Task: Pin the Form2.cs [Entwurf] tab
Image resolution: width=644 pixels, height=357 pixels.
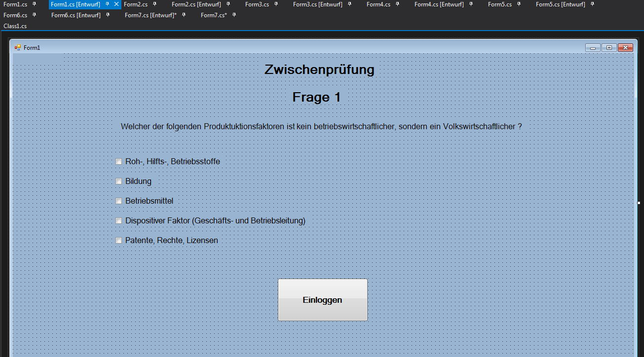Action: [228, 4]
